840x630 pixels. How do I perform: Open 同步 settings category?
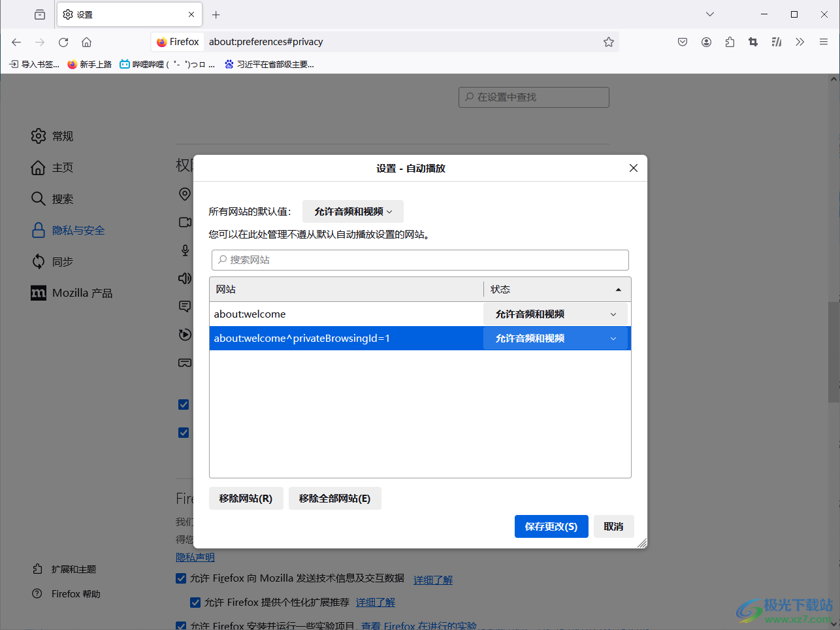tap(52, 261)
